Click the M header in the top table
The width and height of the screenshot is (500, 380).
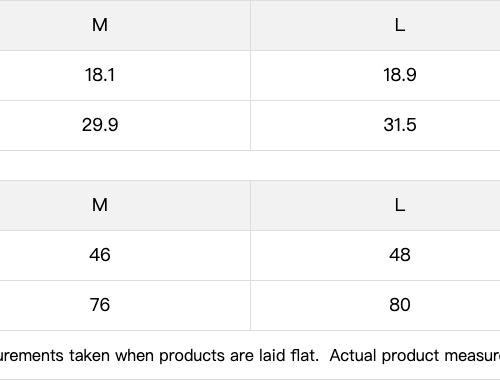[100, 25]
